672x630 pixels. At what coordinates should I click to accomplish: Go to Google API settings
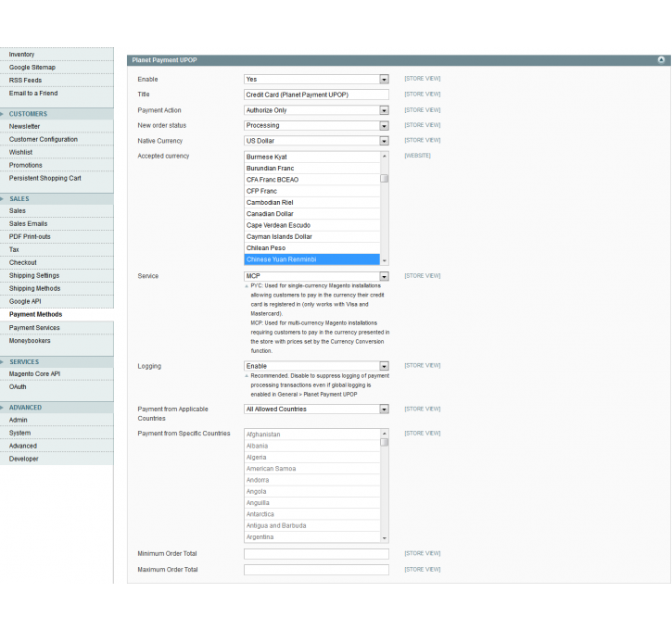pos(57,301)
